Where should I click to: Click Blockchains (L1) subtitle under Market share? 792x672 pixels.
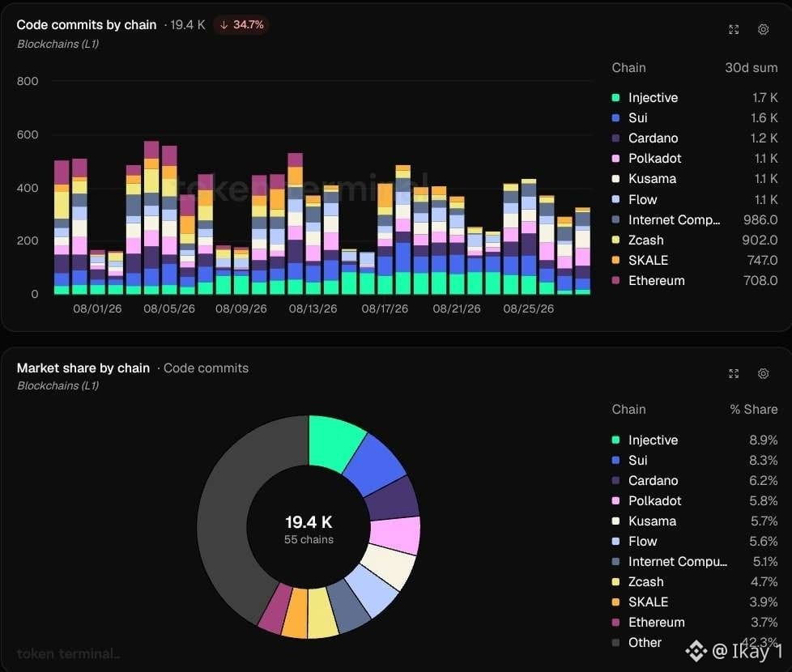[x=57, y=385]
